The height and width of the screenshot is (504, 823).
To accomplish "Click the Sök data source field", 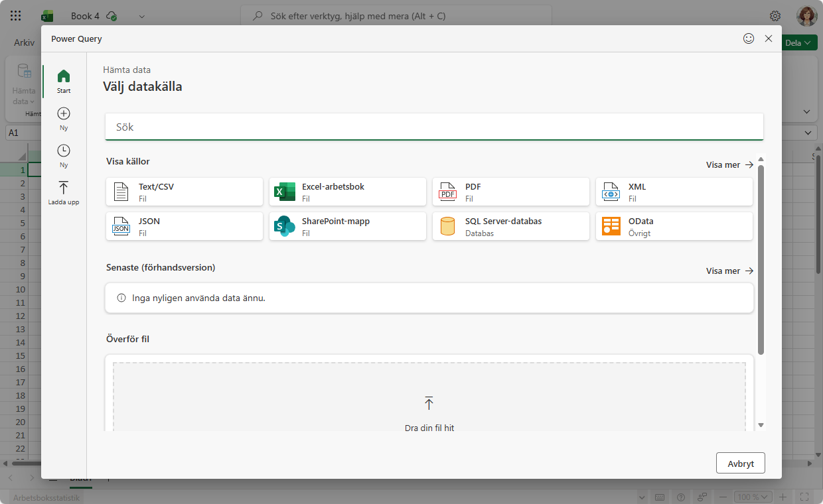I will click(x=434, y=127).
